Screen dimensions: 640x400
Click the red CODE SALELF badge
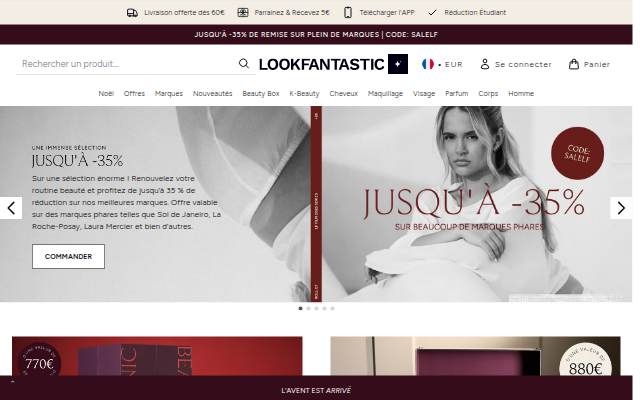(578, 153)
